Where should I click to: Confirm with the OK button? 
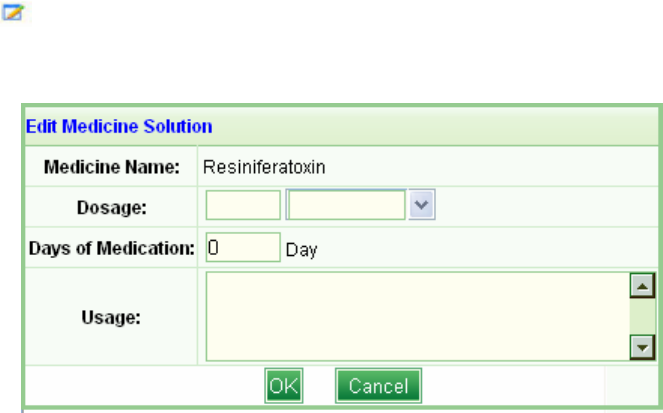coord(283,386)
